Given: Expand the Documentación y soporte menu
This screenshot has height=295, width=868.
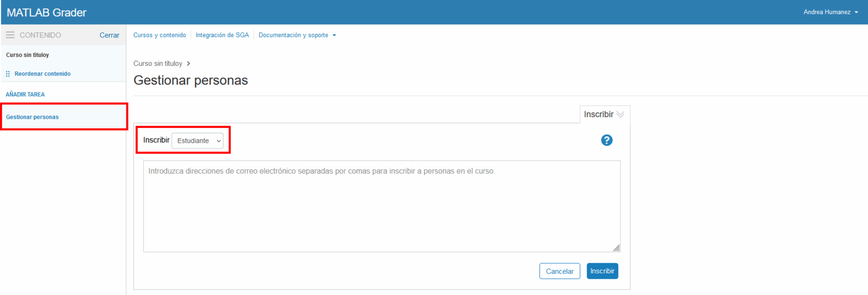Looking at the screenshot, I should coord(297,35).
